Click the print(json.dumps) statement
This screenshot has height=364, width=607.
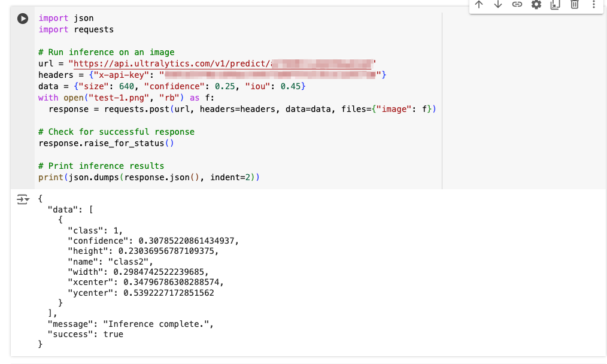pyautogui.click(x=148, y=177)
